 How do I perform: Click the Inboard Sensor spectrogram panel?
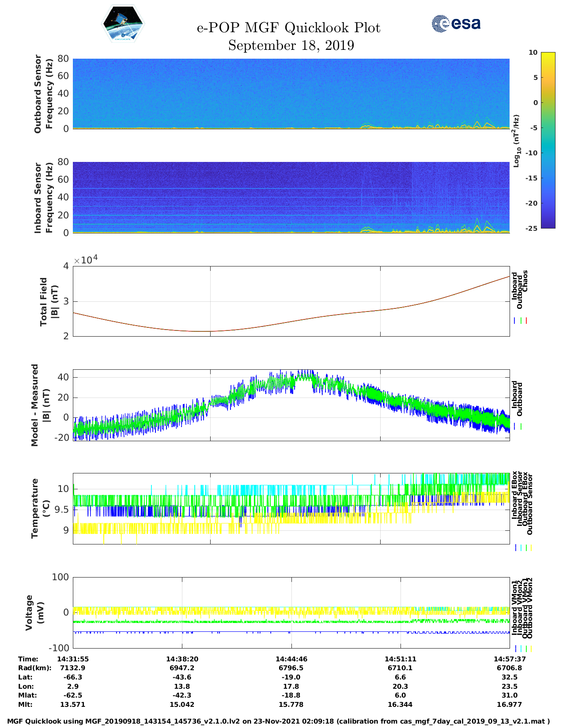(291, 197)
